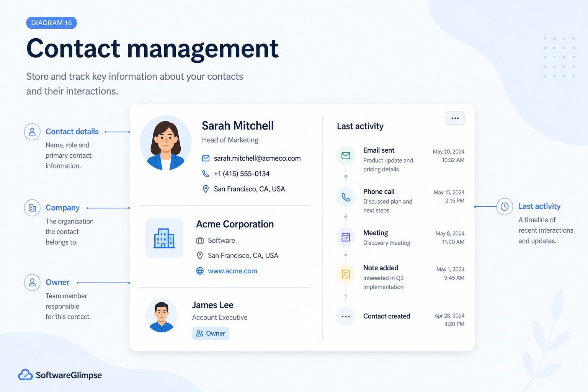
Task: Click James Lee's avatar photo
Action: coord(162,316)
